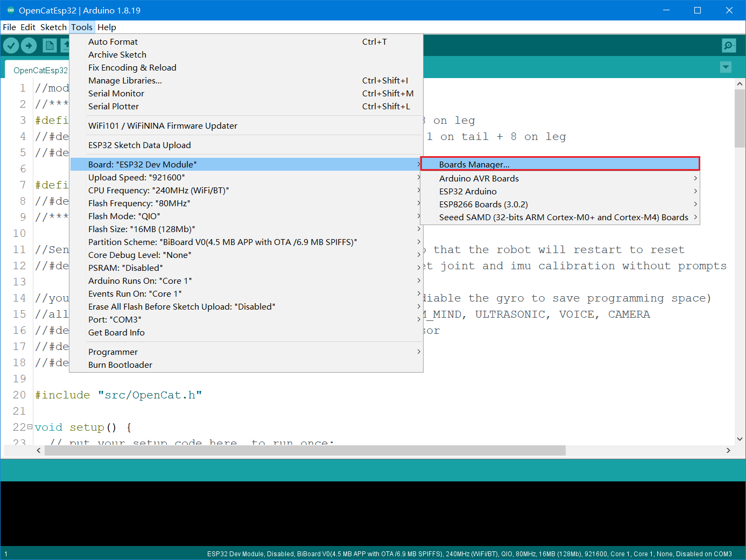Click the vertical scrollbar up arrow
Screen dimensions: 746x560
[740, 84]
